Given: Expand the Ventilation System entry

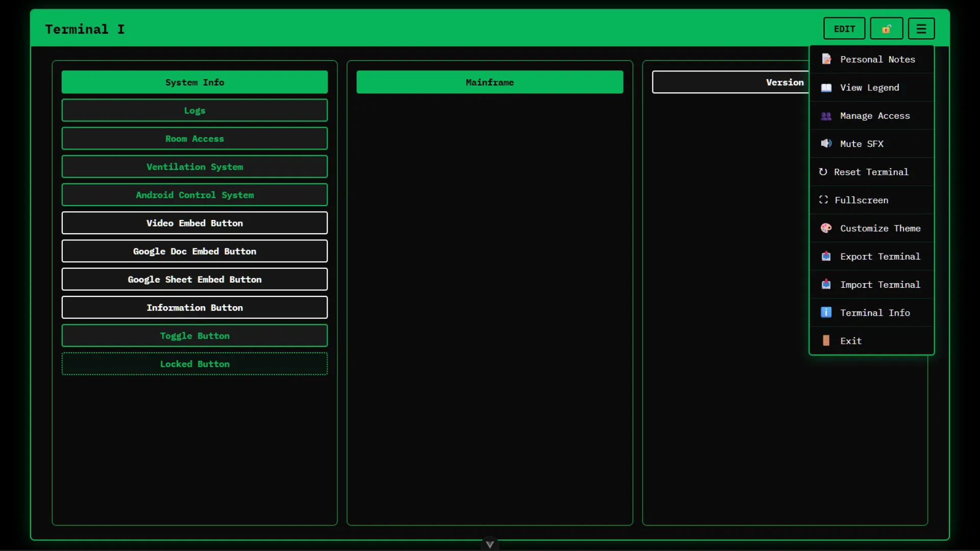Looking at the screenshot, I should pos(194,167).
